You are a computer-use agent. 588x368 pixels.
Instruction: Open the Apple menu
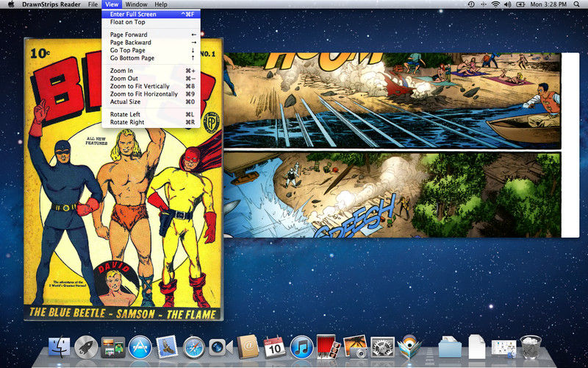pyautogui.click(x=11, y=4)
